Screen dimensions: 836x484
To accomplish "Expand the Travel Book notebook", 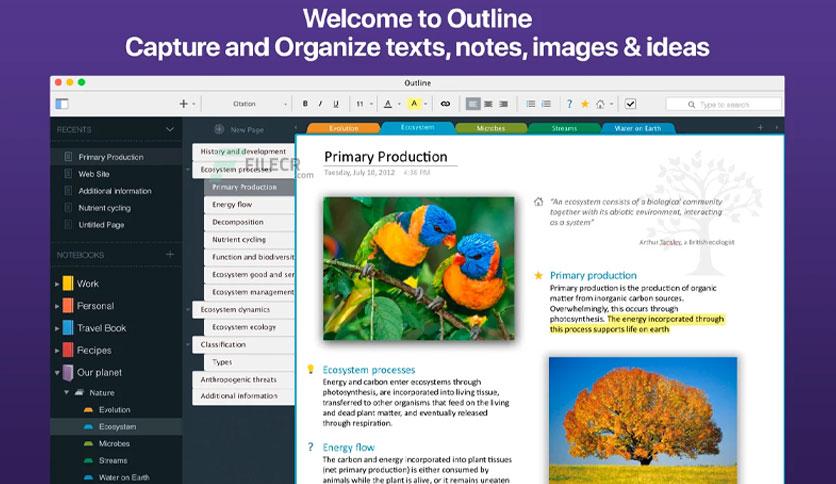I will [57, 328].
